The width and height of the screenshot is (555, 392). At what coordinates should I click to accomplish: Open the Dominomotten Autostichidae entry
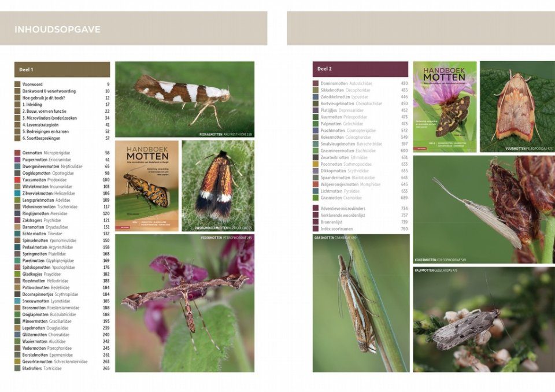346,83
